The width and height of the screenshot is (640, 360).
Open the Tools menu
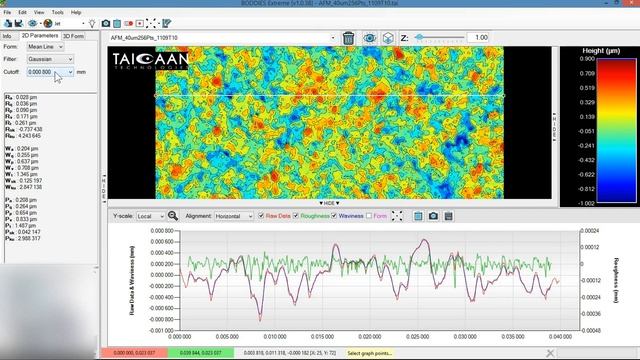[x=58, y=12]
